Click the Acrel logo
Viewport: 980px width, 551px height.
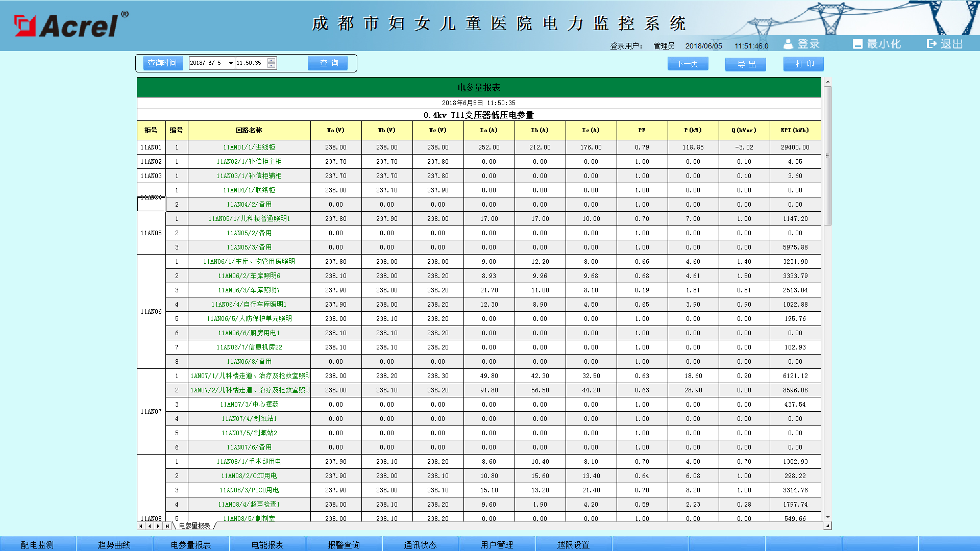[71, 24]
